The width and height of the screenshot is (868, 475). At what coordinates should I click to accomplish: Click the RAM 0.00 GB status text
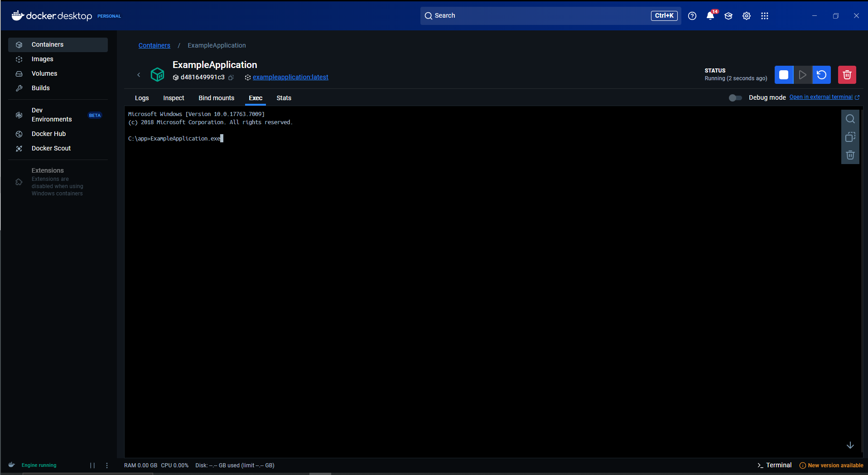[140, 465]
